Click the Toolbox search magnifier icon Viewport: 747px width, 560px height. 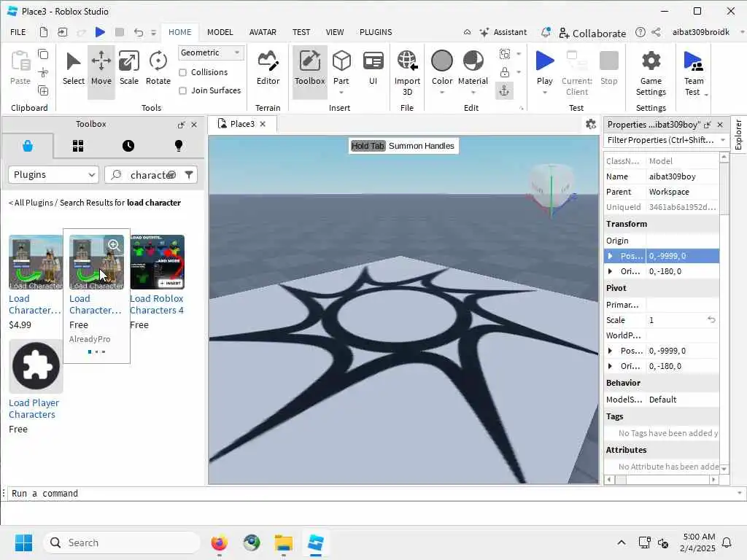pos(116,175)
